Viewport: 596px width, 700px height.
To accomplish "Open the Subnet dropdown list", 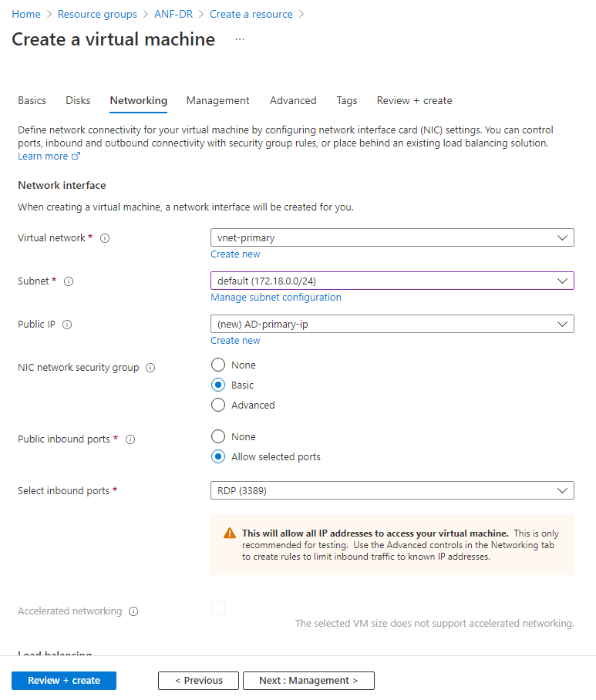I will [392, 281].
